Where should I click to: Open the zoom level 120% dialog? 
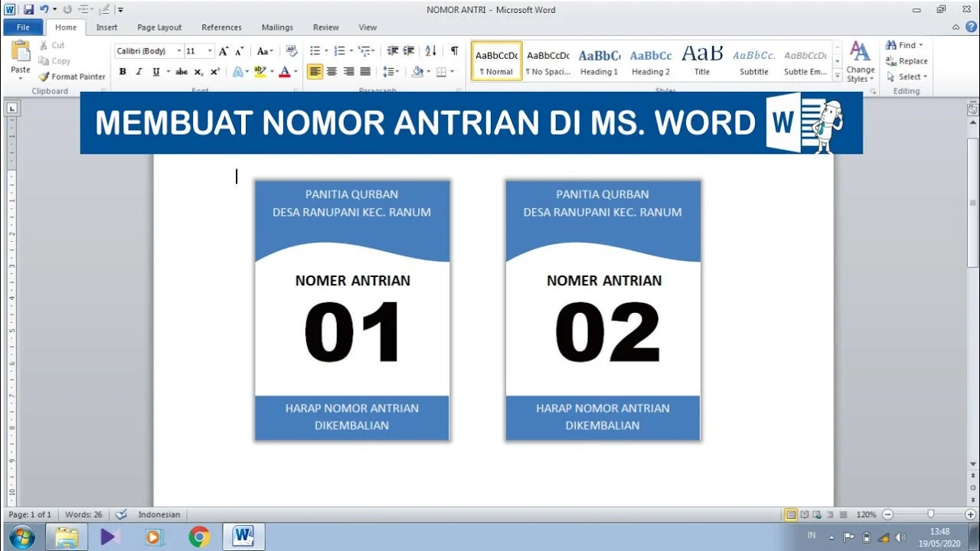click(x=866, y=515)
